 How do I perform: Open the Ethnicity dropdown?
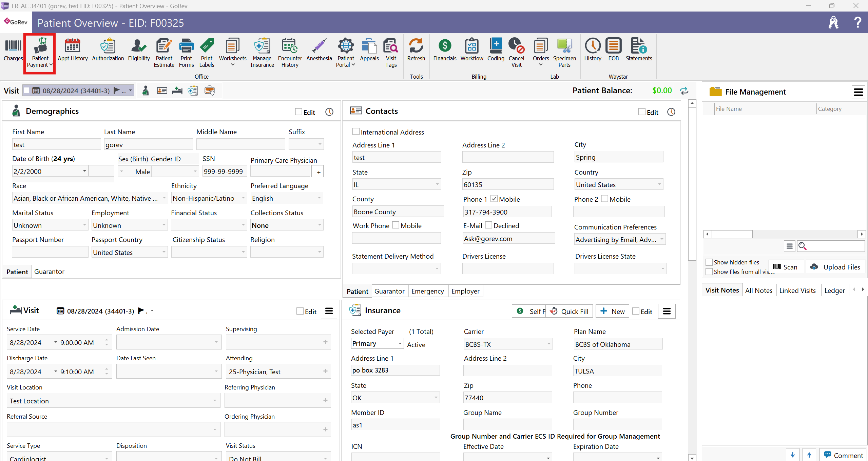[243, 198]
